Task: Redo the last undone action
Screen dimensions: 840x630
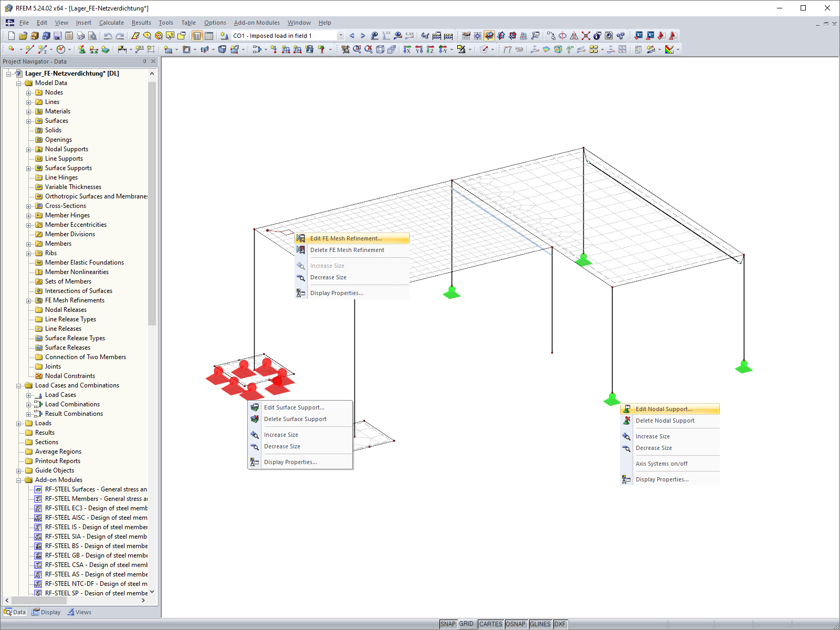Action: pyautogui.click(x=120, y=36)
